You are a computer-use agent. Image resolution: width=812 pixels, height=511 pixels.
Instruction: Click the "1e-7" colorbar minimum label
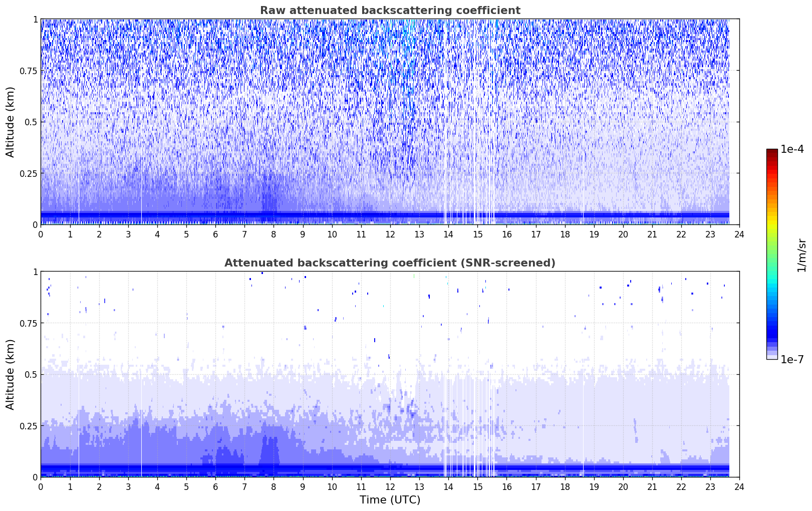(792, 360)
